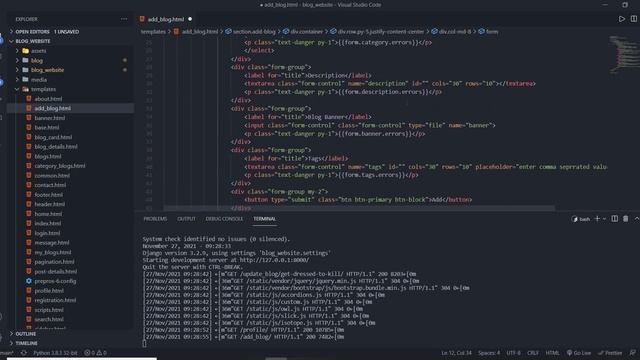Viewport: 640px width, 360px height.
Task: Split the terminal panel
Action: tap(614, 219)
